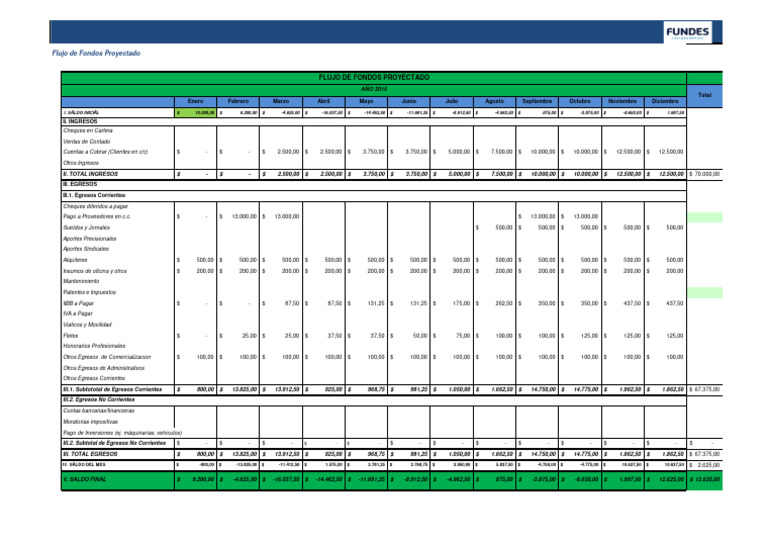Select the 'AÑO 2015' heading

(x=374, y=89)
